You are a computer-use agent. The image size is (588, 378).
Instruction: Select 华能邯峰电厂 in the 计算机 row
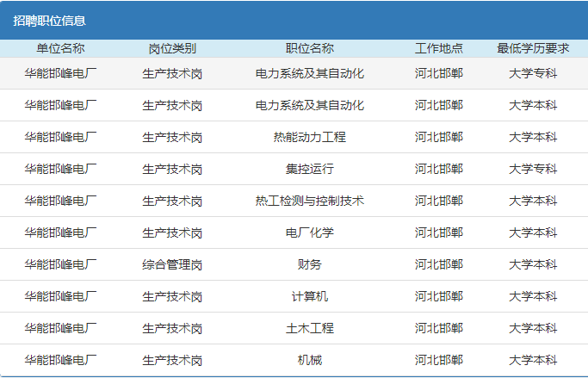60,296
